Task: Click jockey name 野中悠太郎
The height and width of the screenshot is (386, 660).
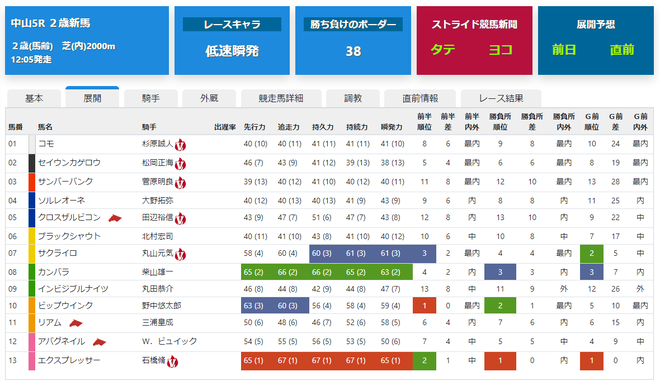Action: [x=161, y=306]
